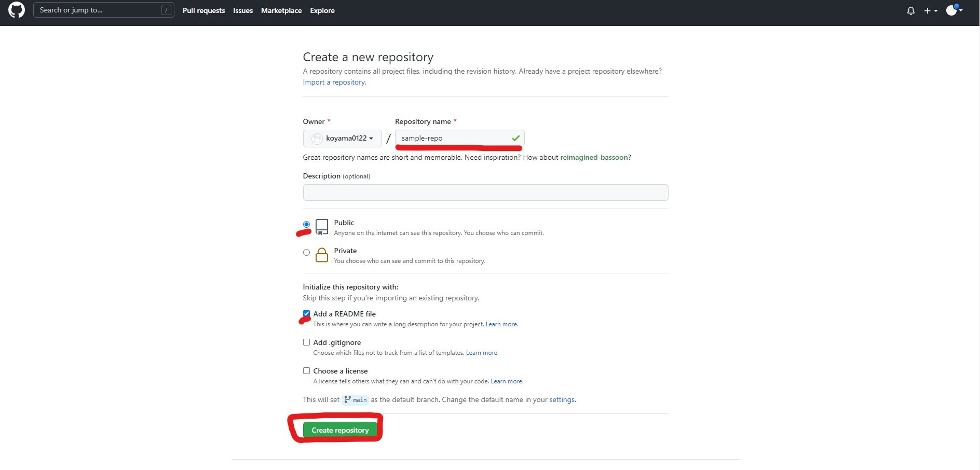The image size is (980, 470).
Task: Uncheck Add a README file
Action: tap(306, 313)
